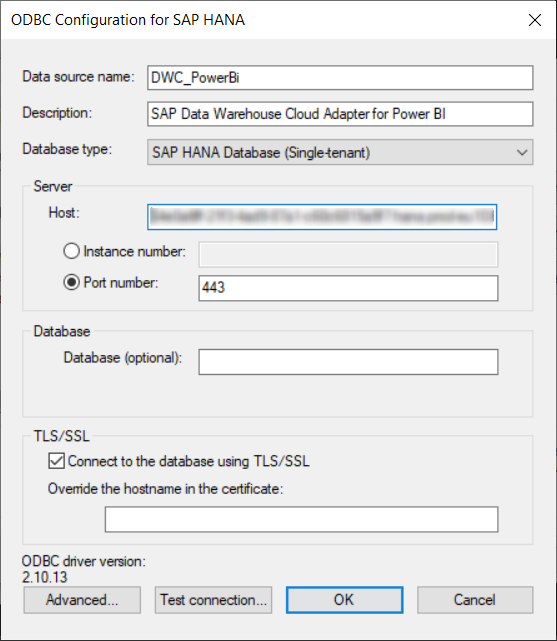Click the "Instance number:" label text

click(134, 251)
